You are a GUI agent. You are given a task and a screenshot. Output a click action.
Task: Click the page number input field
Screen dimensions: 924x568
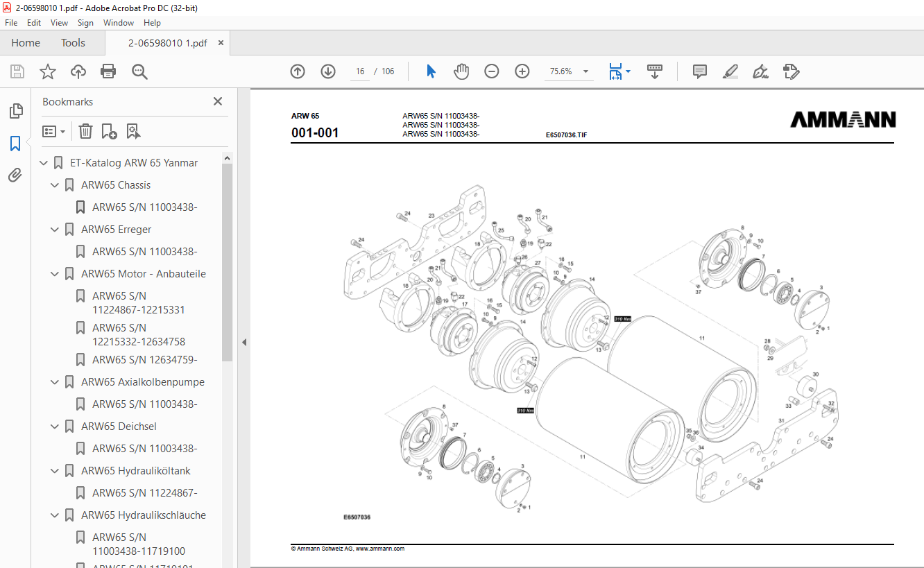(360, 71)
